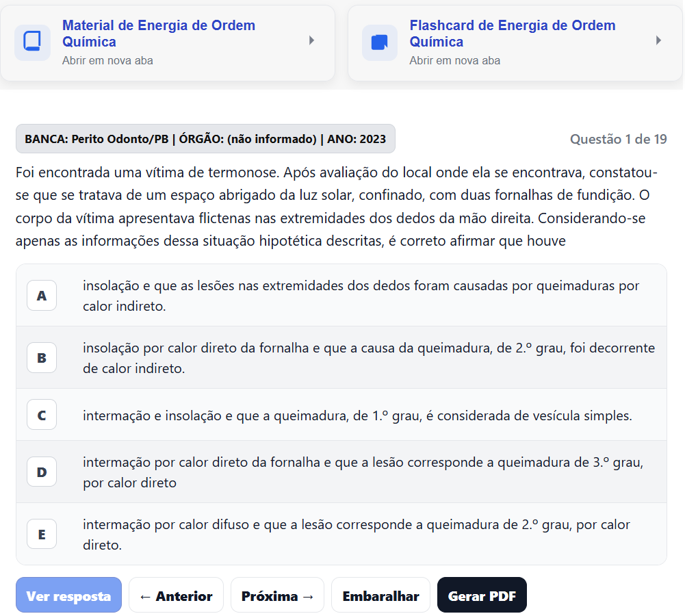This screenshot has width=685, height=616.
Task: Advance using the Próxima button
Action: [x=276, y=595]
